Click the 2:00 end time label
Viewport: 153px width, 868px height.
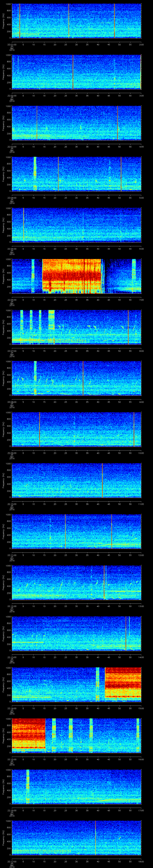(x=141, y=44)
